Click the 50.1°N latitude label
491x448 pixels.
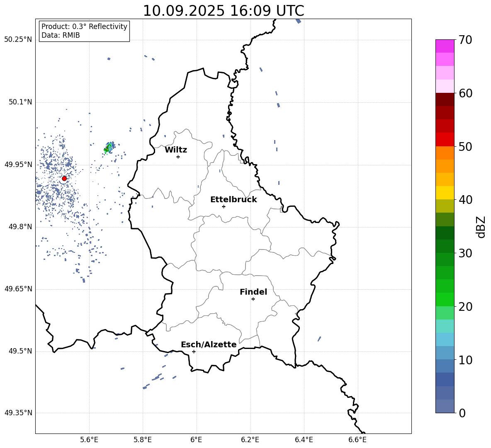point(20,102)
